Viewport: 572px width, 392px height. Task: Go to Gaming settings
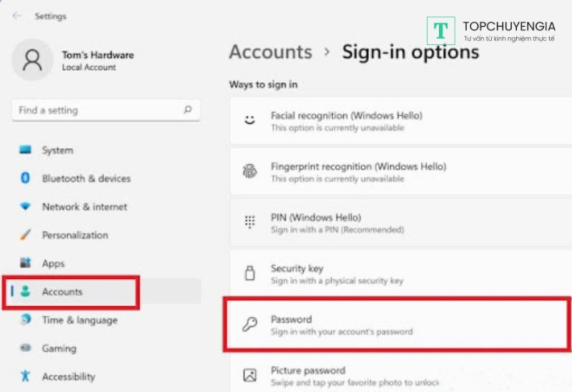59,348
